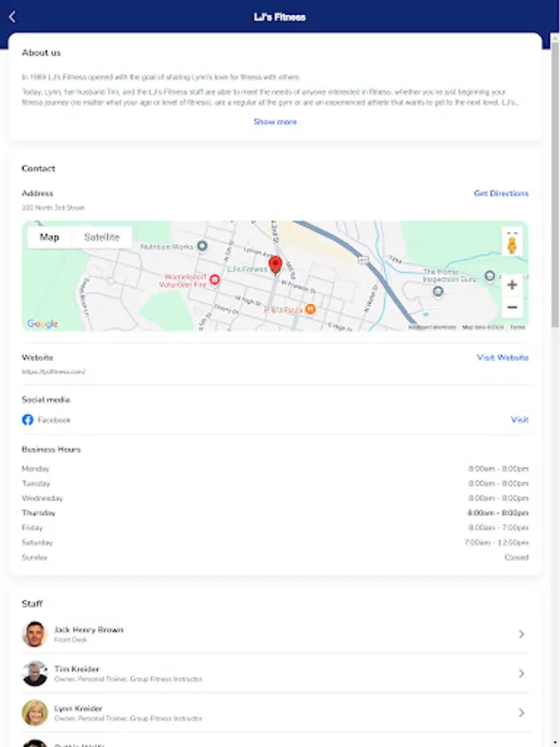Open Jack Henry Brown staff profile chevron
The width and height of the screenshot is (560, 747).
(522, 634)
